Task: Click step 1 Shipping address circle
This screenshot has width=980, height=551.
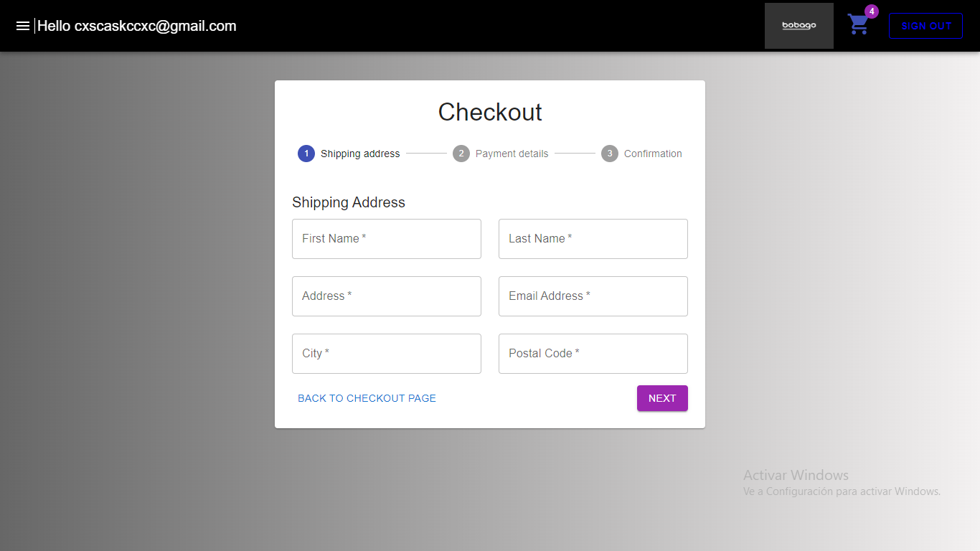Action: 306,153
